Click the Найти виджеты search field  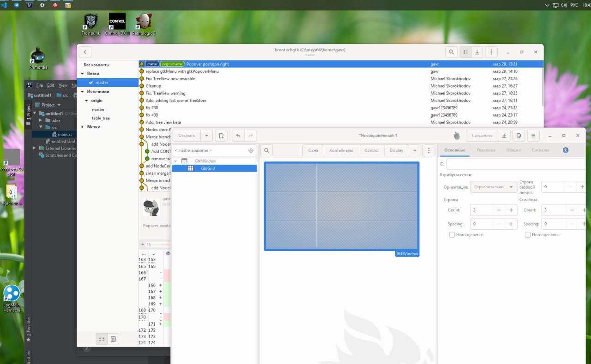tap(214, 150)
